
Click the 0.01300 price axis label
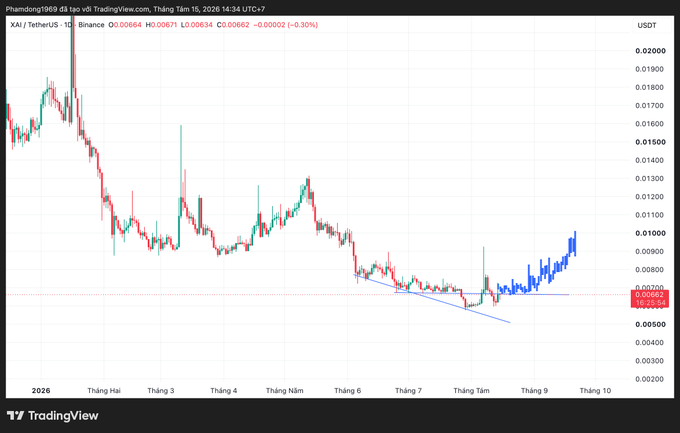click(x=650, y=178)
